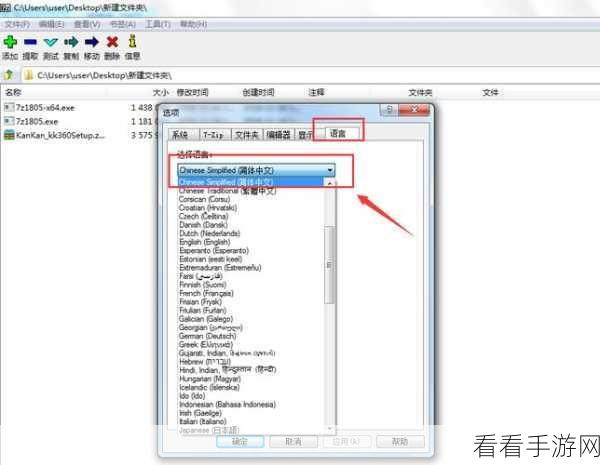Click the green Add (添加) toolbar icon
Screen dimensions: 600x465
(x=10, y=42)
